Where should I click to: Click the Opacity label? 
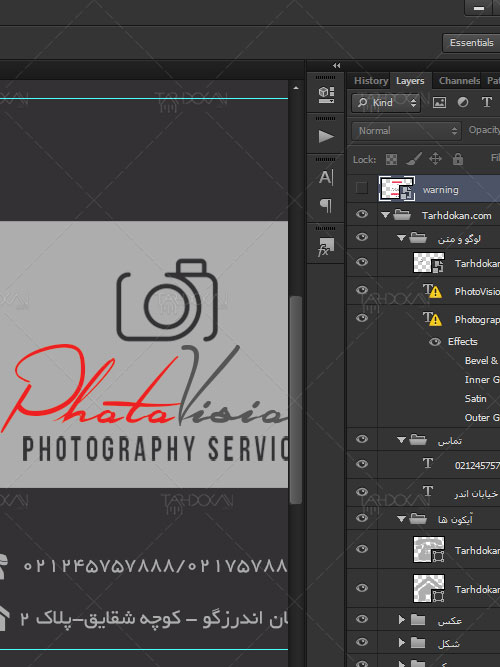[x=484, y=130]
